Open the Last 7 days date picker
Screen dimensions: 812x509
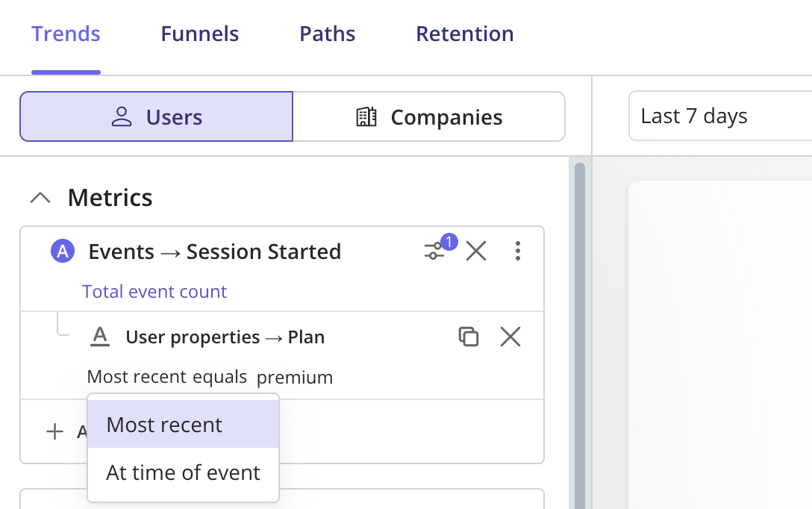tap(720, 116)
